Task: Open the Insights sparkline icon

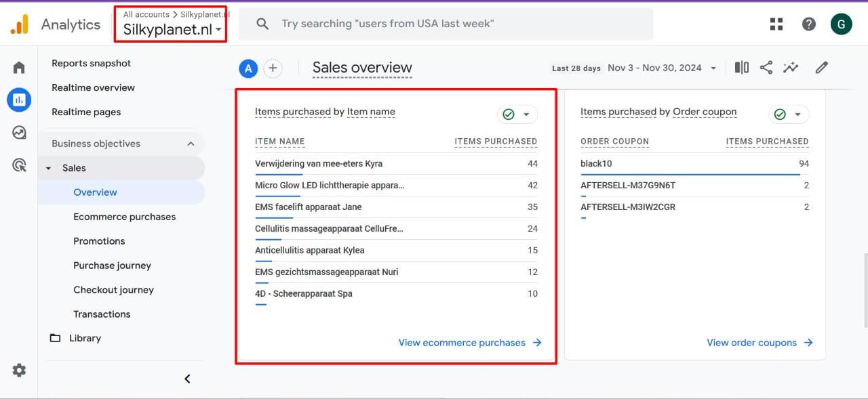Action: (791, 68)
